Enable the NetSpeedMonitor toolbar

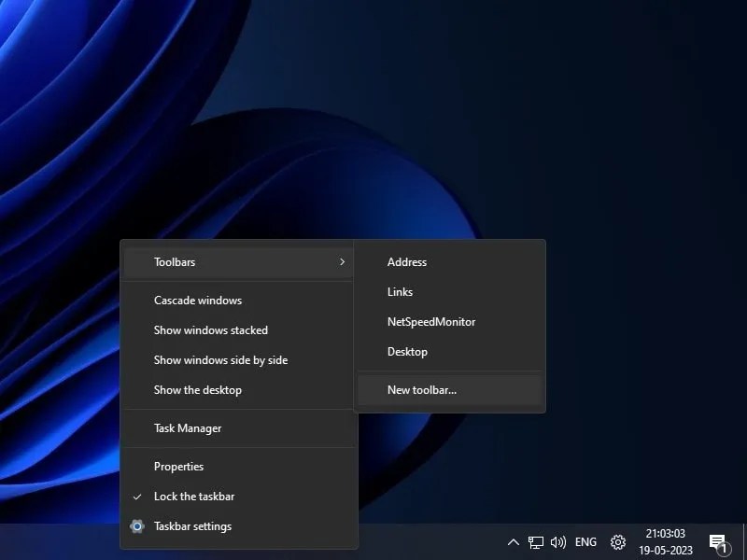431,321
